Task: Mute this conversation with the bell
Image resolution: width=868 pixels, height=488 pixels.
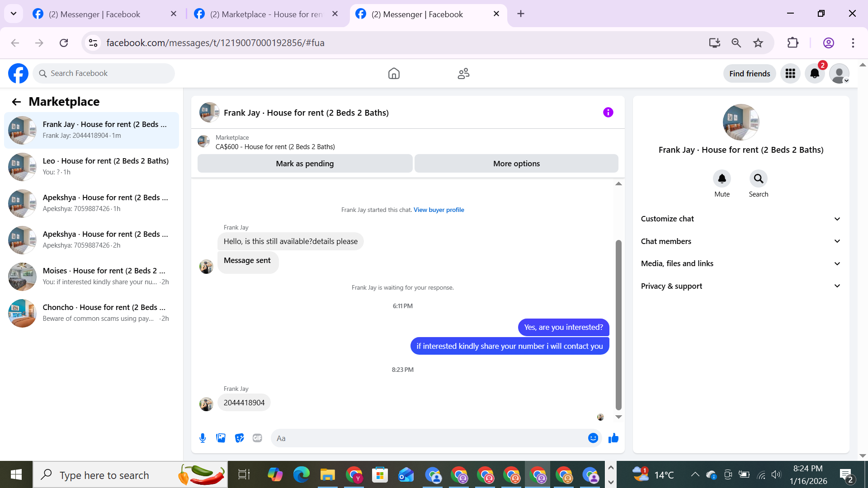Action: (722, 179)
